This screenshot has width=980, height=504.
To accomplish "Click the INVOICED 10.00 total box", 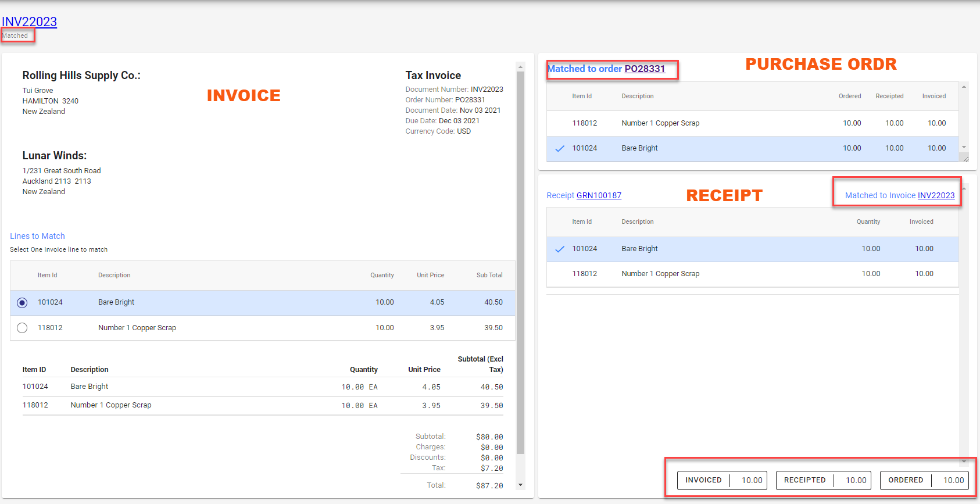I will (722, 480).
